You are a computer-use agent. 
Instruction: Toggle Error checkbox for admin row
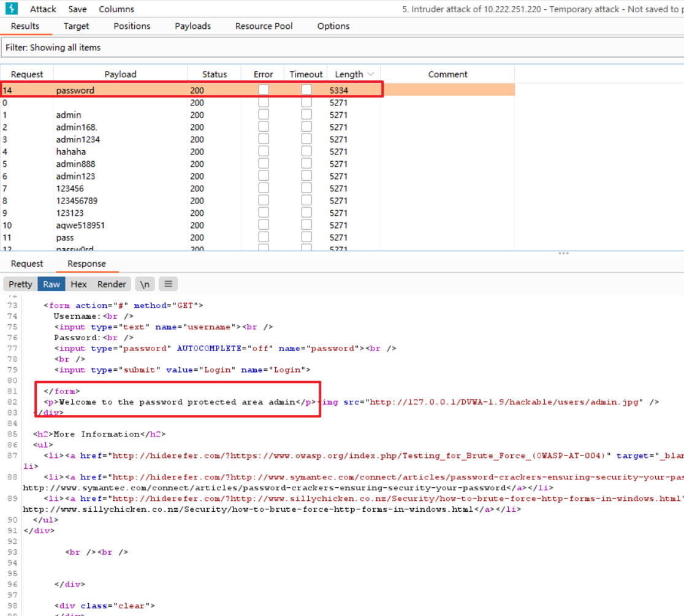264,115
